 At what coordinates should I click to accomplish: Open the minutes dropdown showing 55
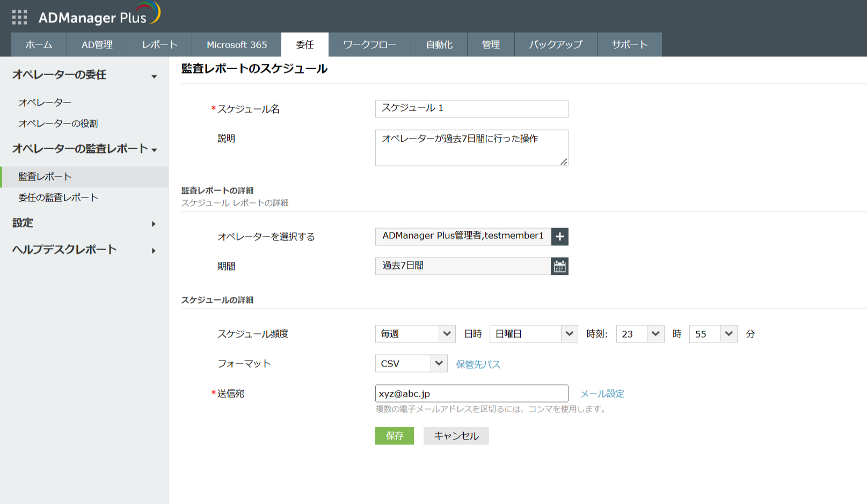(x=713, y=334)
